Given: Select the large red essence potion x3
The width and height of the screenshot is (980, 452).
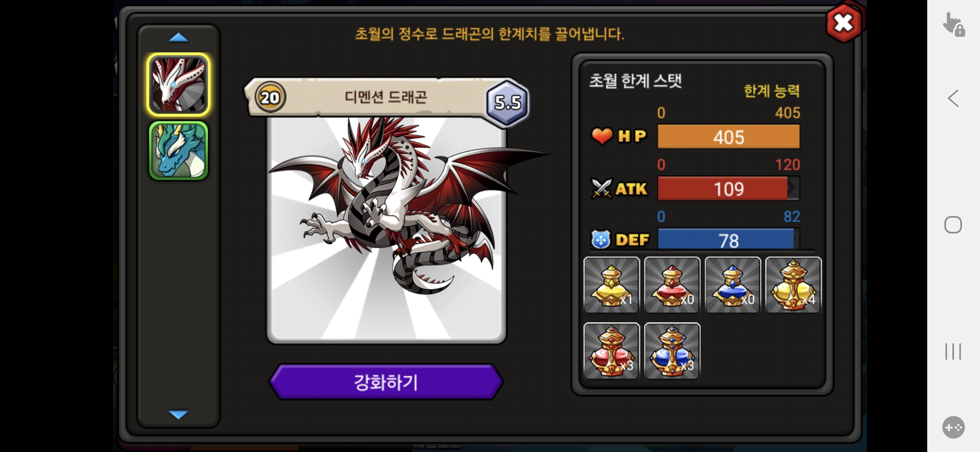Looking at the screenshot, I should [611, 351].
